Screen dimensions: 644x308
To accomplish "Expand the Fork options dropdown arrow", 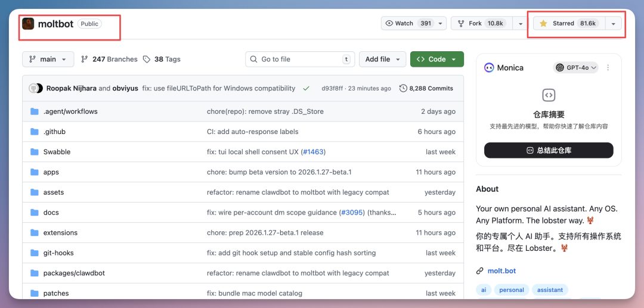I will (520, 23).
